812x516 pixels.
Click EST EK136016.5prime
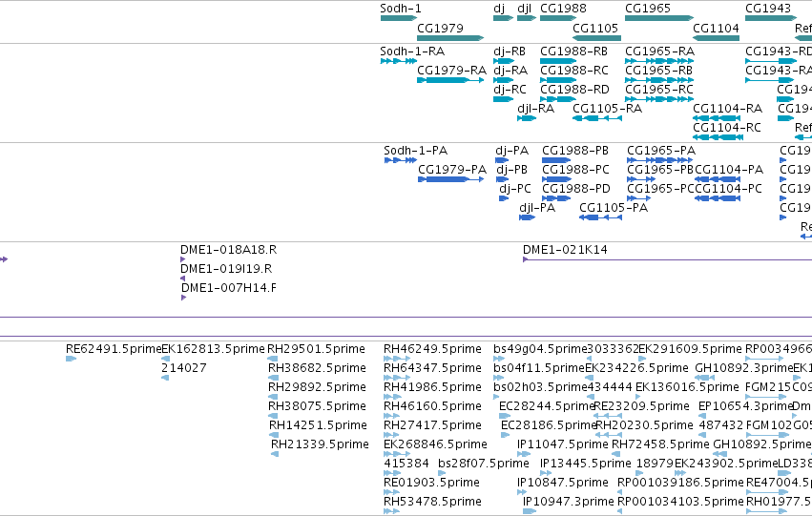687,387
